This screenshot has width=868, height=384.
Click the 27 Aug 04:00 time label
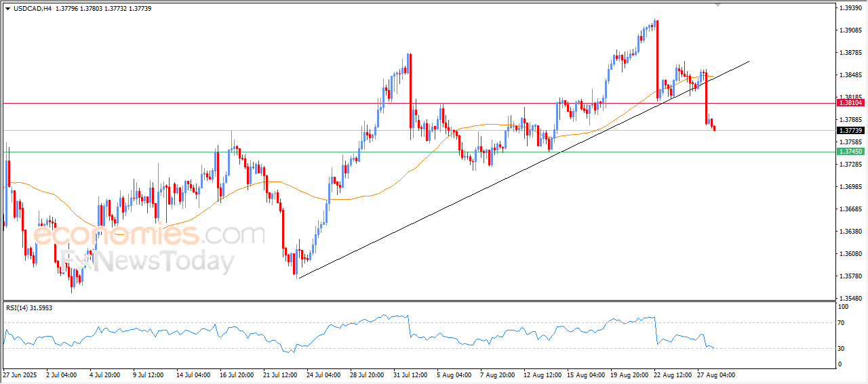[x=715, y=375]
